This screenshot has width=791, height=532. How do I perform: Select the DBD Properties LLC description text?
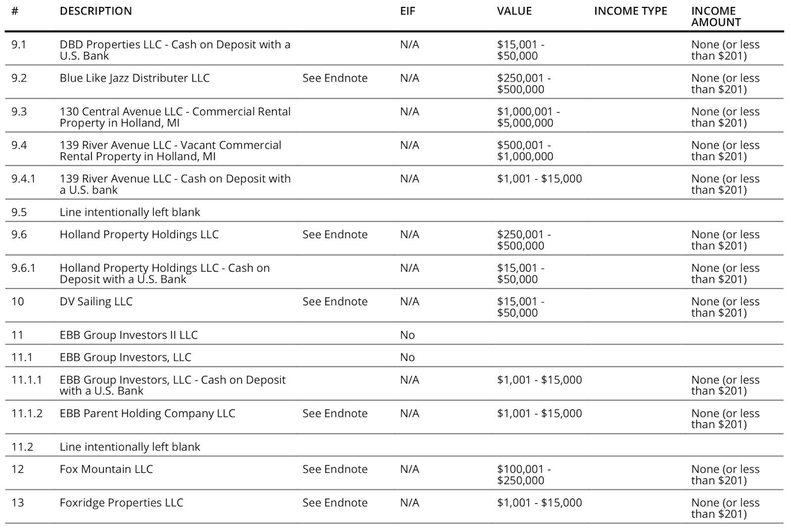(x=175, y=50)
